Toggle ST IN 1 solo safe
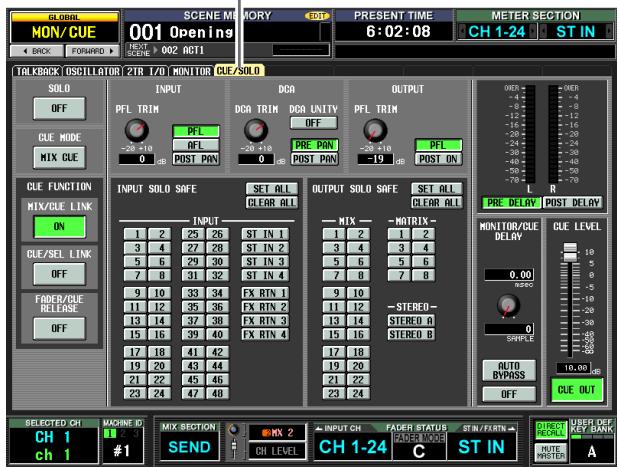 (x=265, y=234)
